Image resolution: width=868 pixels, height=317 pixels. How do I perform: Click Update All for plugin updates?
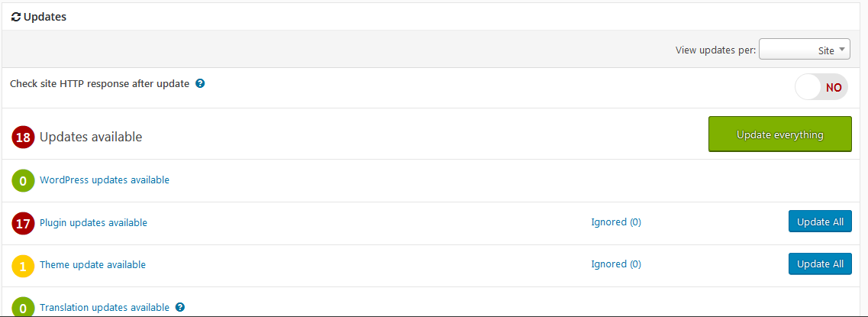point(820,222)
